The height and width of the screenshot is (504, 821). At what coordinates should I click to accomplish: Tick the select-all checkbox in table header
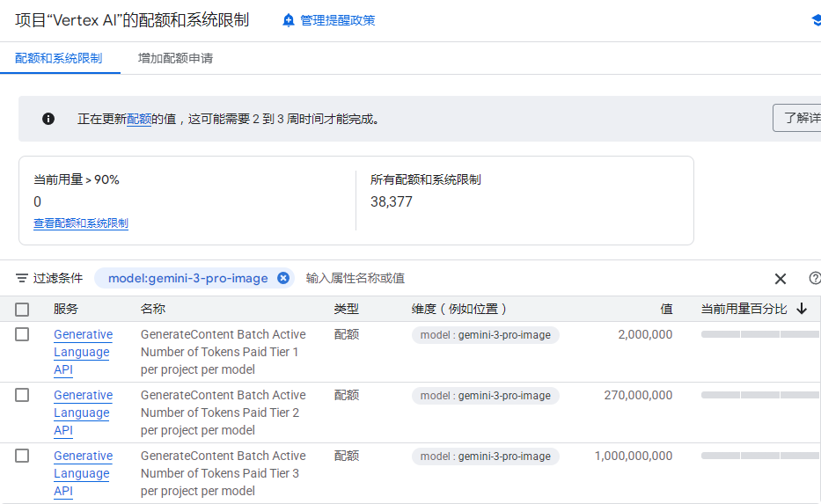[x=22, y=310]
